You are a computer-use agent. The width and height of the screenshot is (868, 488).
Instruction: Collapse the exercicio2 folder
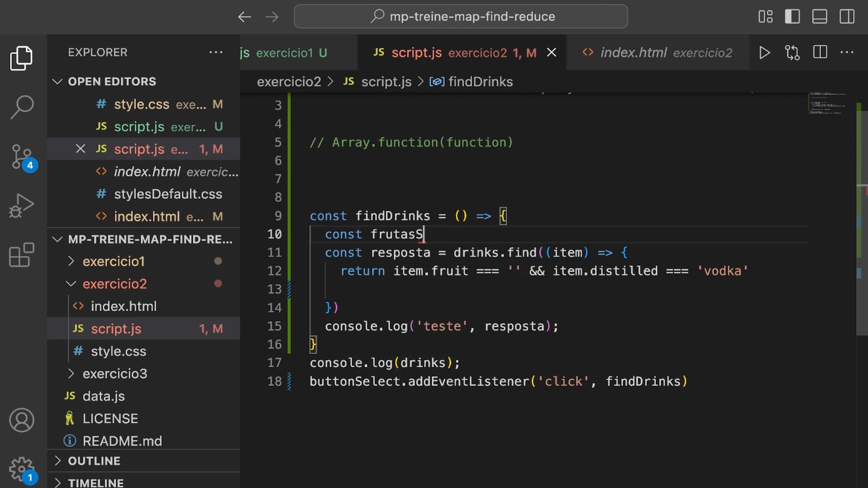(x=114, y=284)
